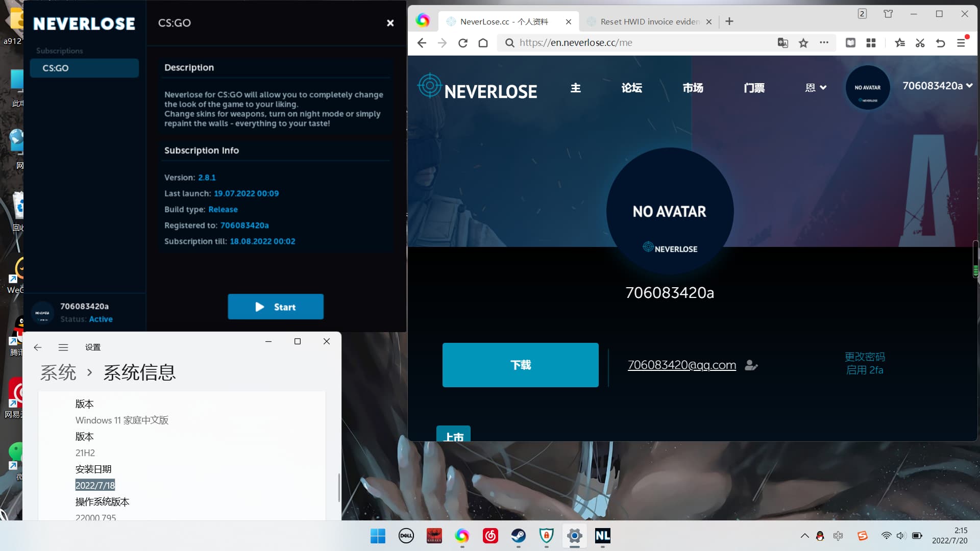This screenshot has width=980, height=551.
Task: Click the blue 下载 download button
Action: tap(520, 365)
